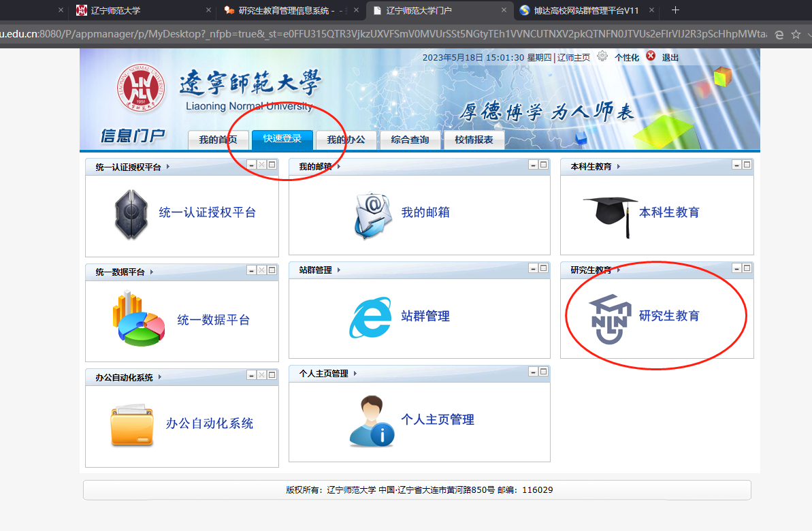Minimize the 统一数据平台 panel
The image size is (812, 531).
click(x=252, y=270)
